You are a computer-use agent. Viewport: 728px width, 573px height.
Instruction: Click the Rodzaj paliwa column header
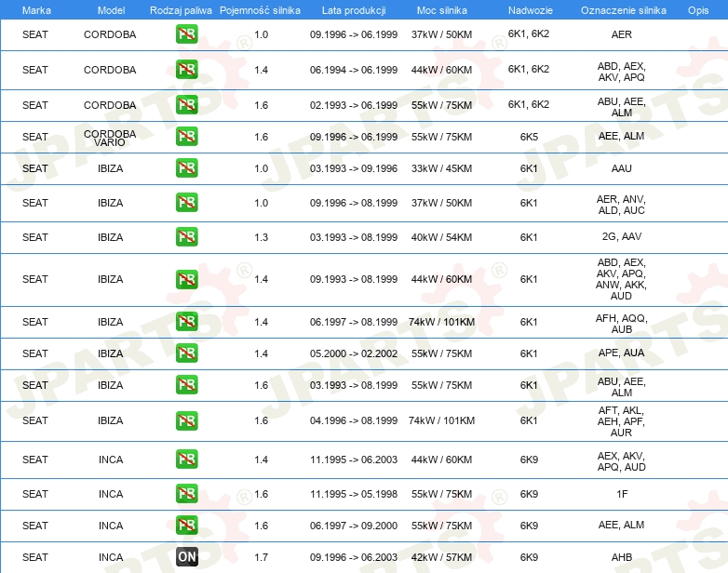click(x=181, y=10)
